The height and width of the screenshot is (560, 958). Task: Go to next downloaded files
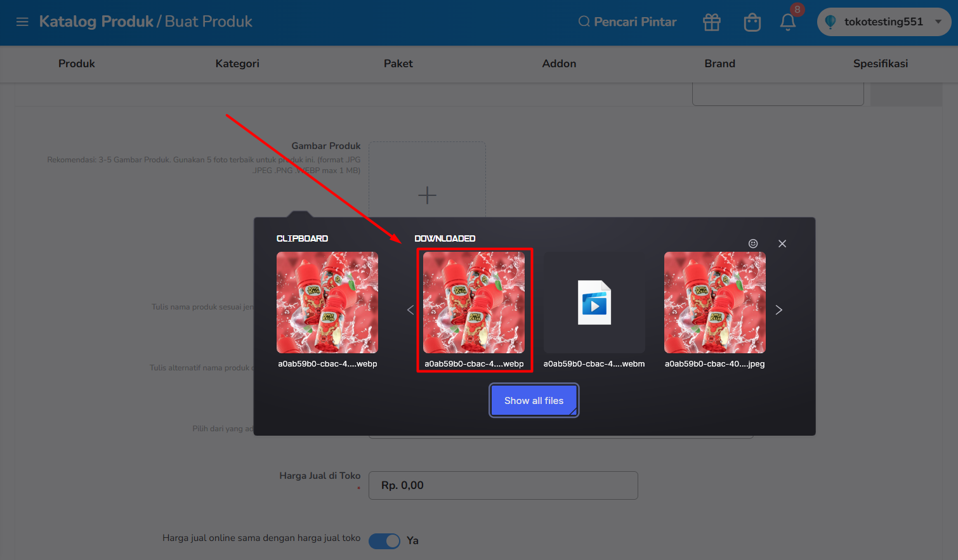[x=779, y=309]
